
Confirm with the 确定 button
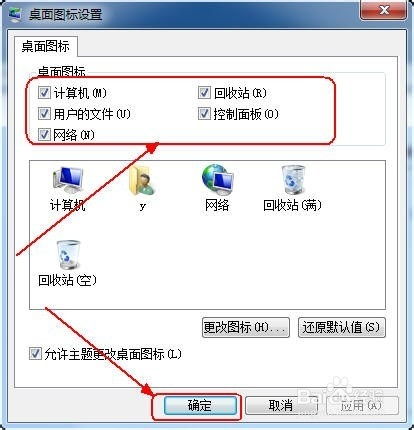199,405
